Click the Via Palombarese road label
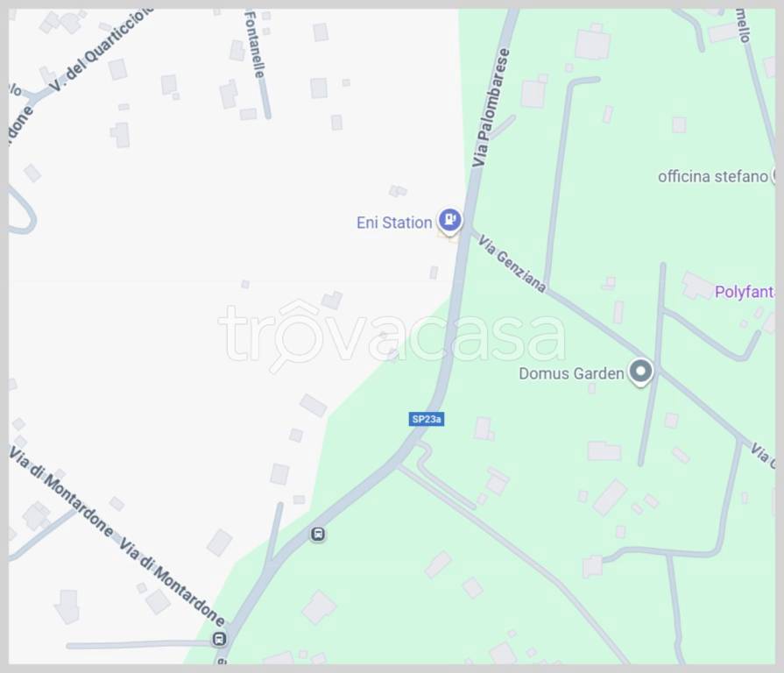784x673 pixels. pos(491,107)
